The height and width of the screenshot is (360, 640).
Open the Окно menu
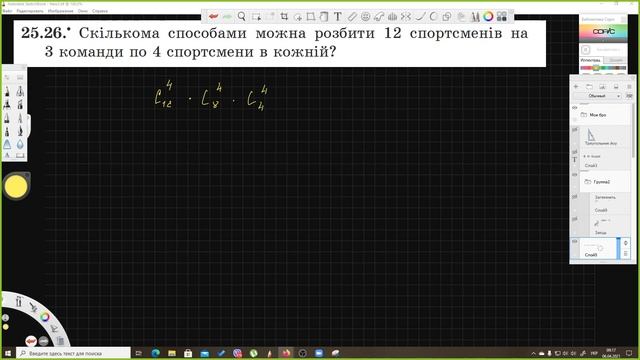pyautogui.click(x=83, y=11)
